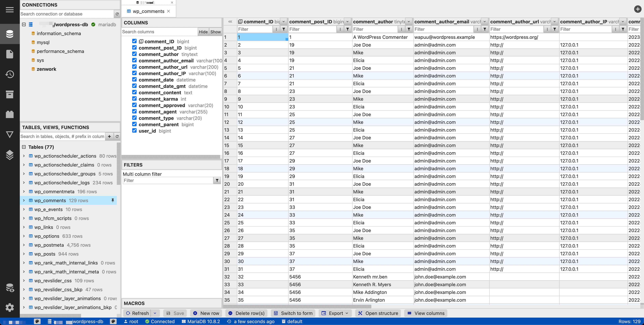Uncheck the comment_post_ID column checkbox

click(x=135, y=48)
